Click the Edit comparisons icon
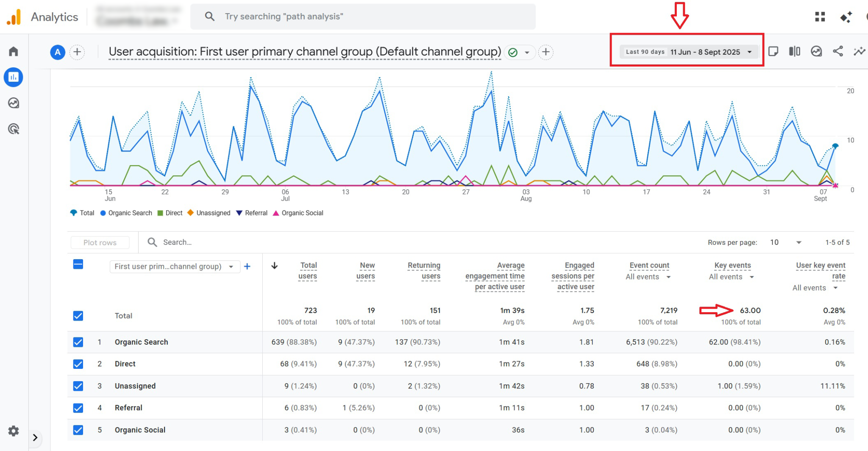 794,52
